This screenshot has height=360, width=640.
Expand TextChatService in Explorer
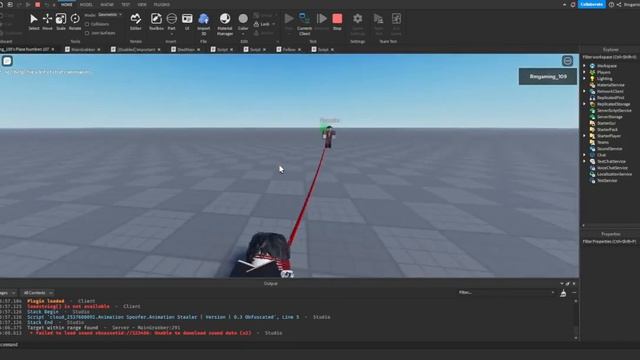click(584, 161)
